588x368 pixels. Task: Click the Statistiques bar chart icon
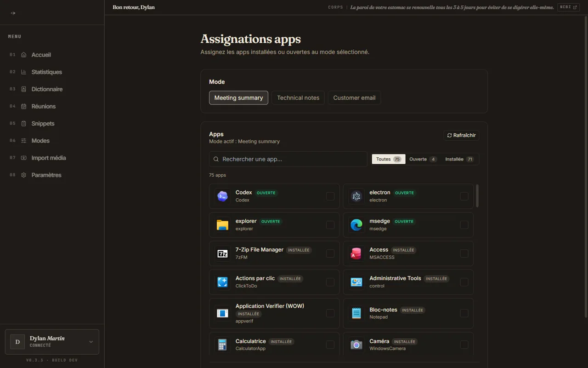coord(24,72)
